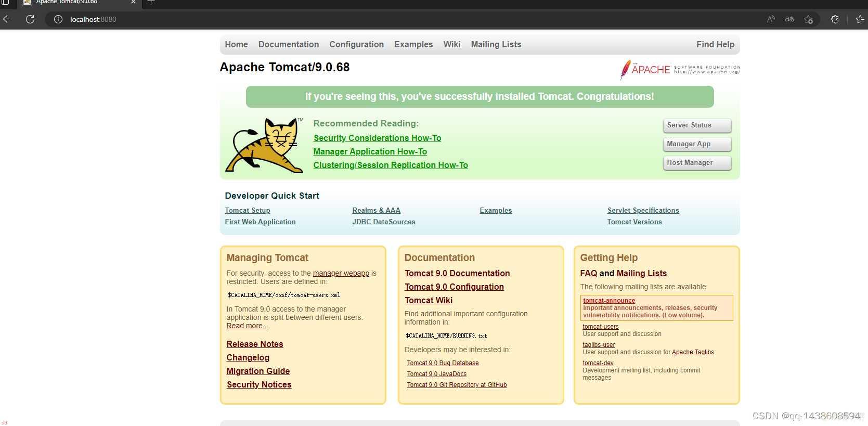Open Wiki in the top nav

click(x=451, y=45)
